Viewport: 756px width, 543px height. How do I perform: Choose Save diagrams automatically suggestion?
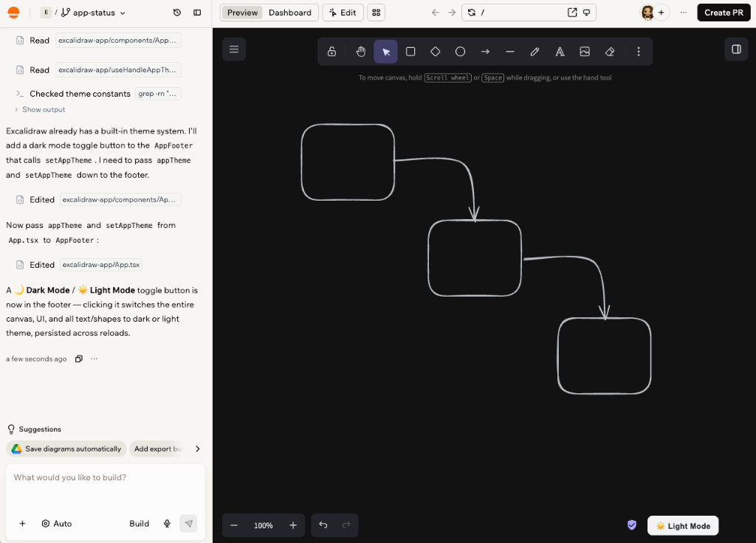[x=66, y=449]
